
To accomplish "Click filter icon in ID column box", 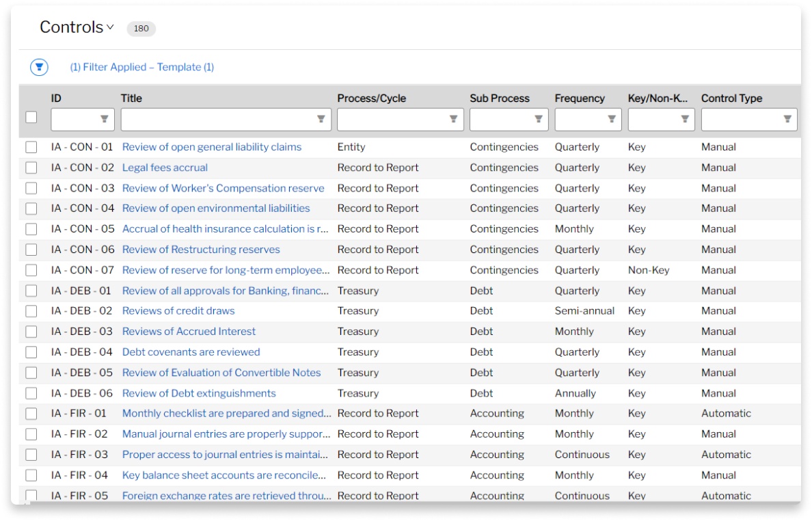I will [104, 119].
